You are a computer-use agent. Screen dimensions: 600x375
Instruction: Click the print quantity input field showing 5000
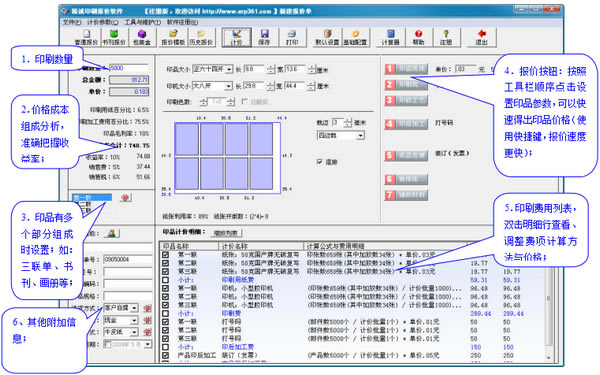click(129, 68)
